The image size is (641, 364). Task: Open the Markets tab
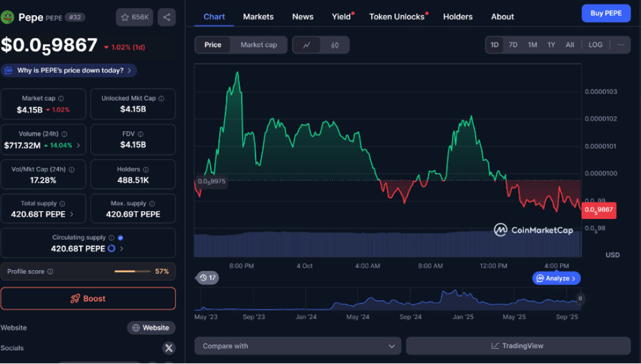tap(258, 17)
